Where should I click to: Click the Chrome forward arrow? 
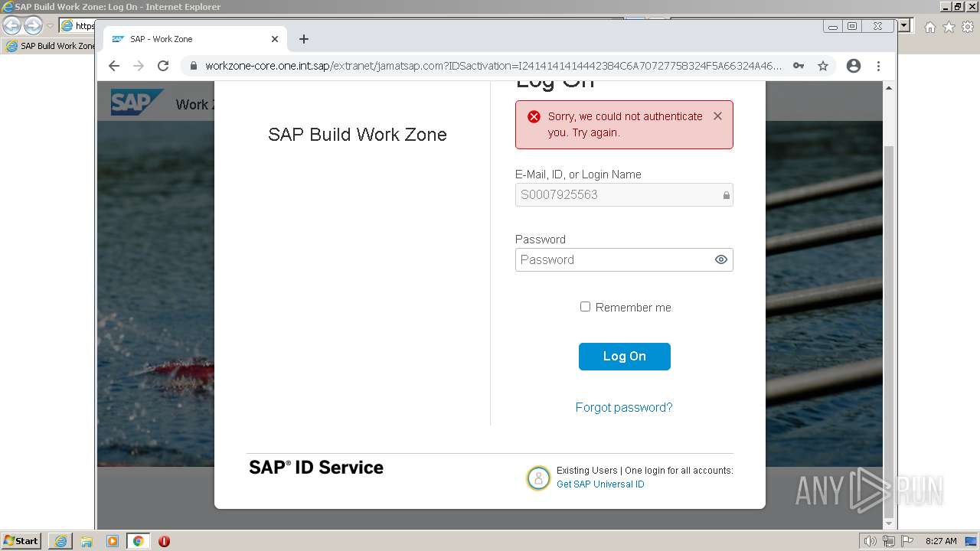pyautogui.click(x=139, y=66)
